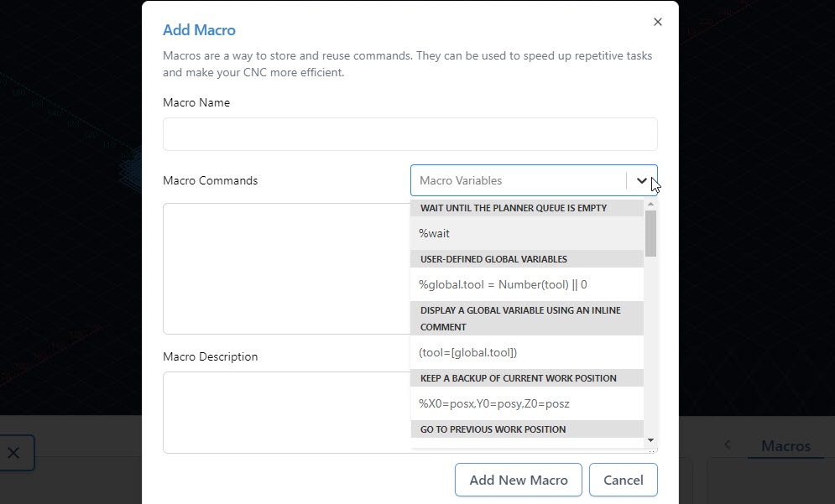Image resolution: width=835 pixels, height=504 pixels.
Task: Close the Add Macro dialog with the X icon
Action: [x=657, y=23]
